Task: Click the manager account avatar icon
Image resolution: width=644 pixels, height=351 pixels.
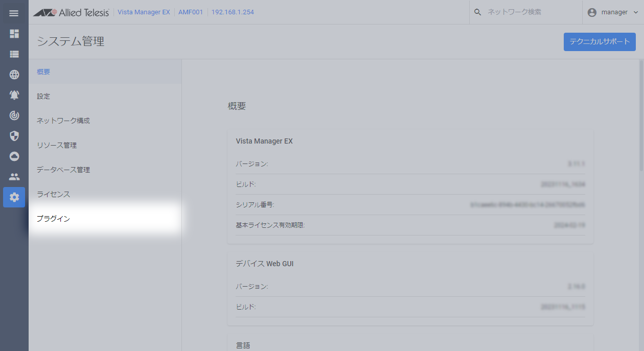Action: 592,12
